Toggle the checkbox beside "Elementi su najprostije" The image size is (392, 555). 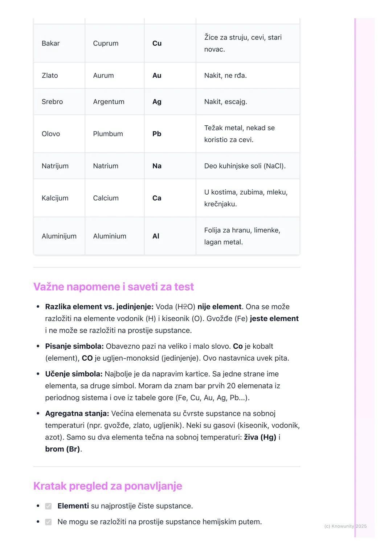48,506
